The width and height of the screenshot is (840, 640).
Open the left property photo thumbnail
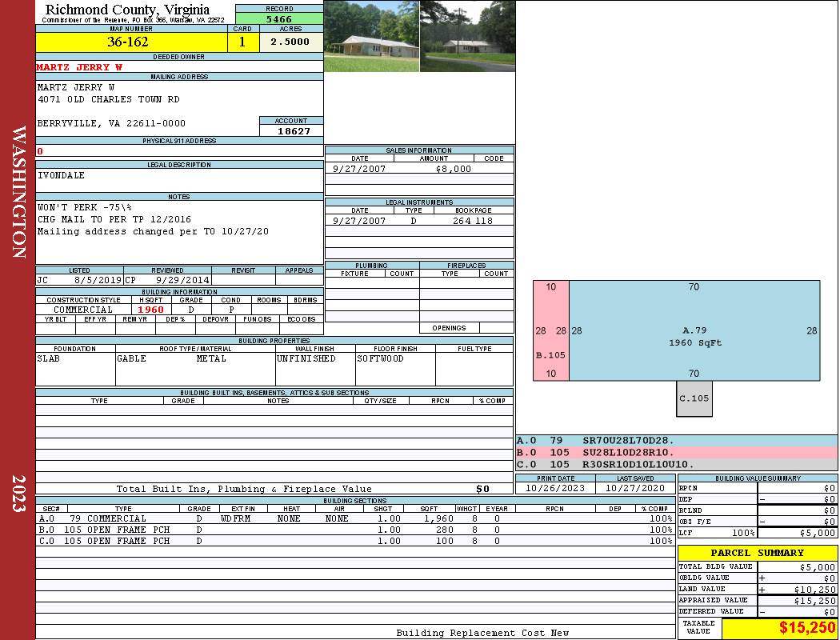tap(372, 36)
